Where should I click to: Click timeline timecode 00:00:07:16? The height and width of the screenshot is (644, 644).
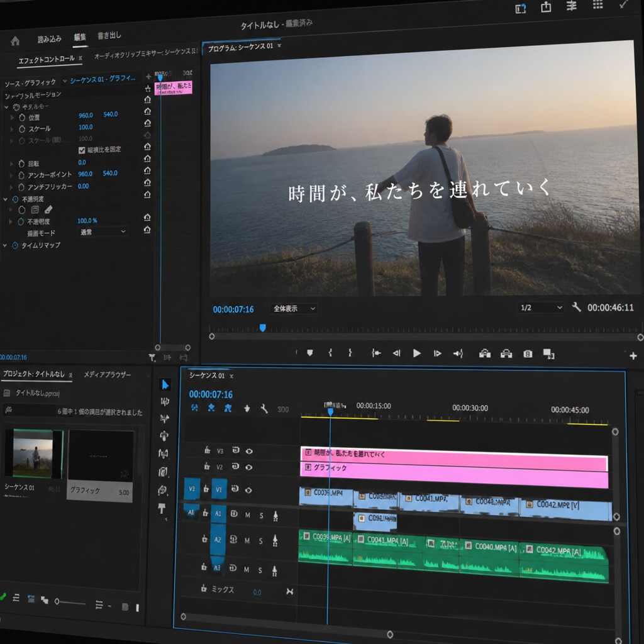tap(211, 394)
